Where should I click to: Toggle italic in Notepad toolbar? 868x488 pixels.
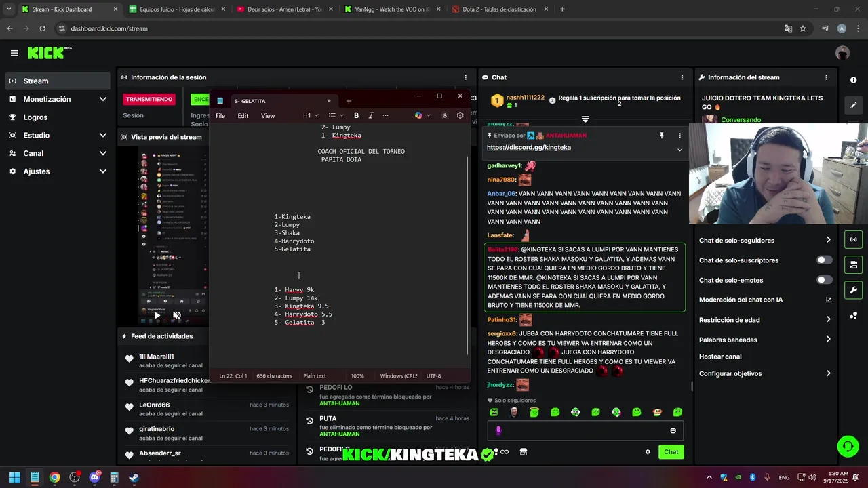371,115
